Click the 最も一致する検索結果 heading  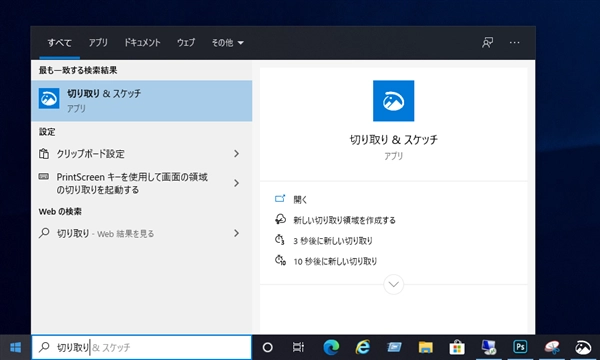pos(78,70)
